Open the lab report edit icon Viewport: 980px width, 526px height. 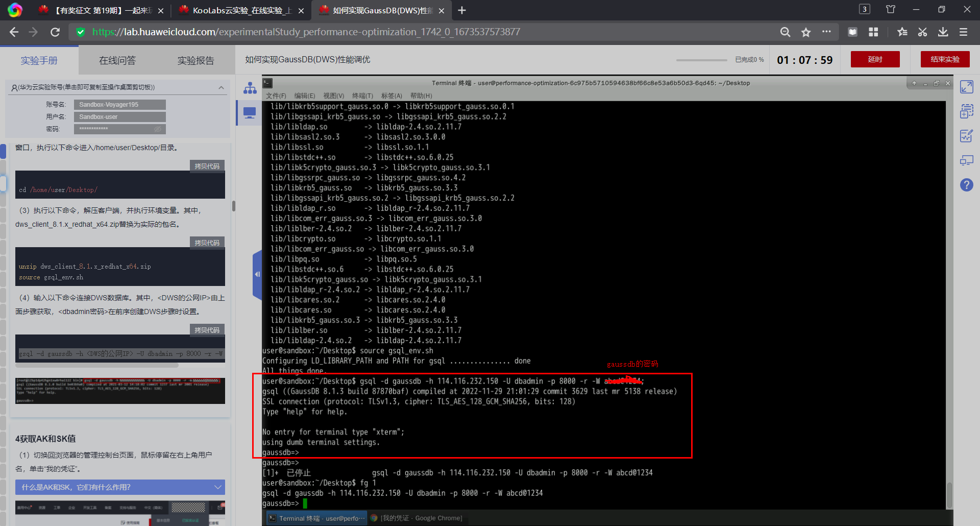pyautogui.click(x=967, y=136)
